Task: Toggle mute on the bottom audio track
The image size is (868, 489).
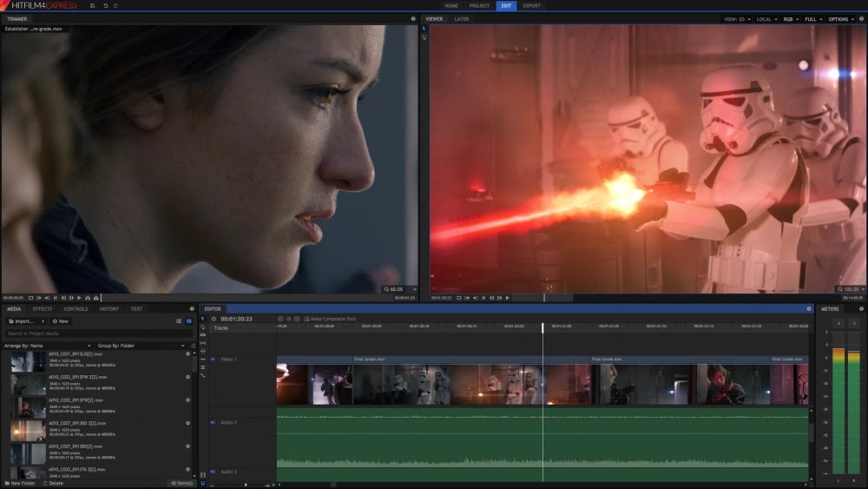Action: (213, 472)
